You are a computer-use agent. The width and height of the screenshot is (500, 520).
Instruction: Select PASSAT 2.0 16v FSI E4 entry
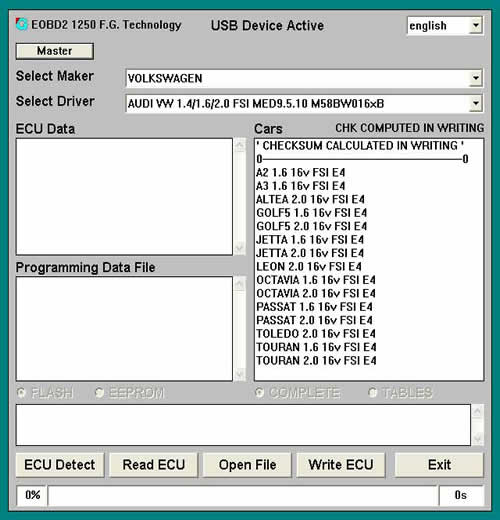(x=314, y=320)
